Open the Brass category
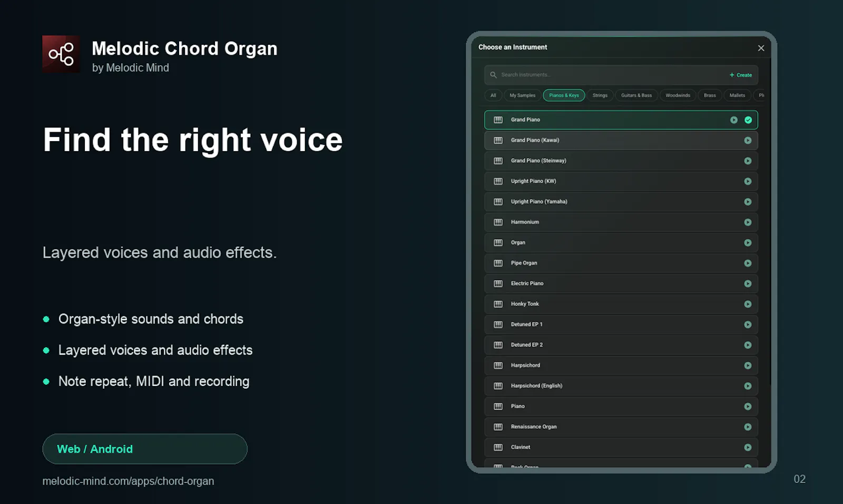 coord(710,95)
